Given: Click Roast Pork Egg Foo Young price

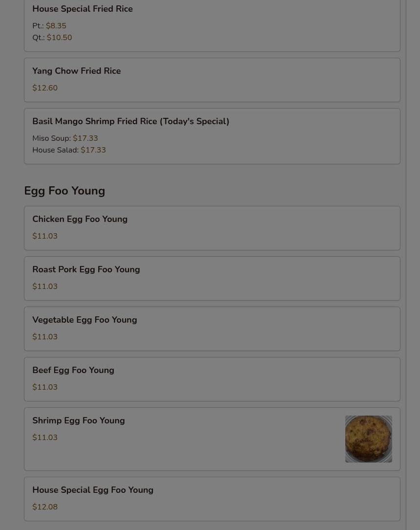Looking at the screenshot, I should click(x=45, y=287).
